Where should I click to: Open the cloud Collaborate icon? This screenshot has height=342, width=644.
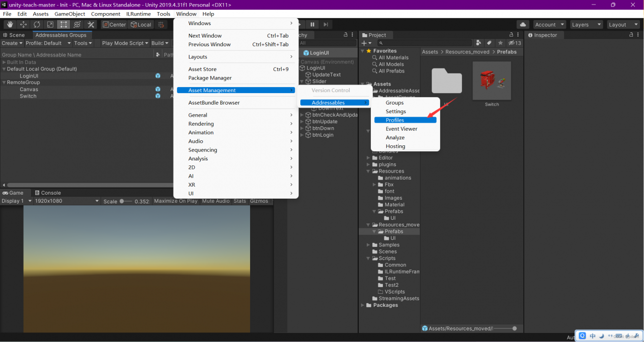(523, 25)
